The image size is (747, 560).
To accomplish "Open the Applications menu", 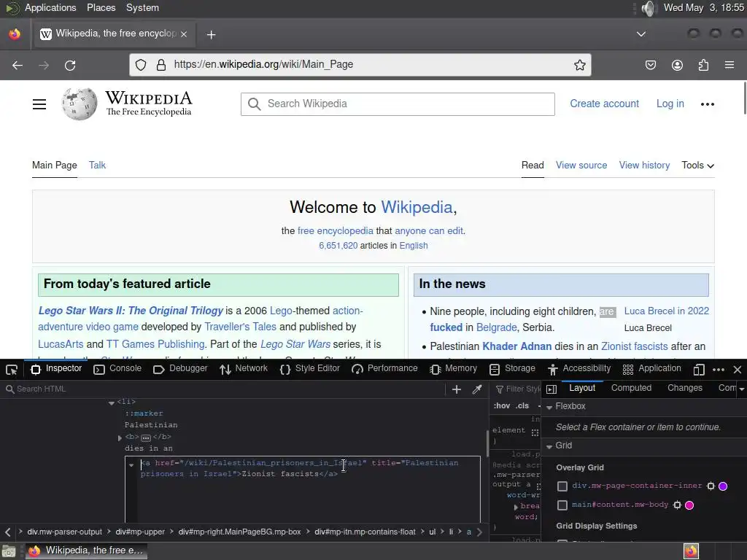I will pos(50,7).
